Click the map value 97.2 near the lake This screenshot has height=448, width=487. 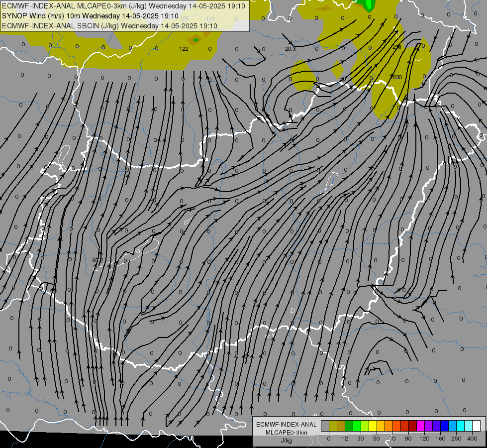(97, 260)
